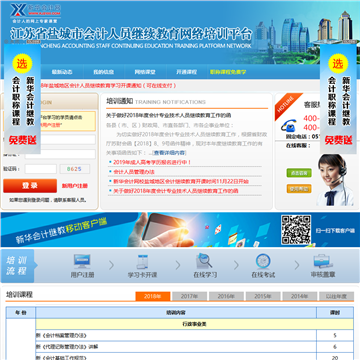
Task: Click the left floating 会计职称课程 免费送 ad
Action: coord(22,99)
